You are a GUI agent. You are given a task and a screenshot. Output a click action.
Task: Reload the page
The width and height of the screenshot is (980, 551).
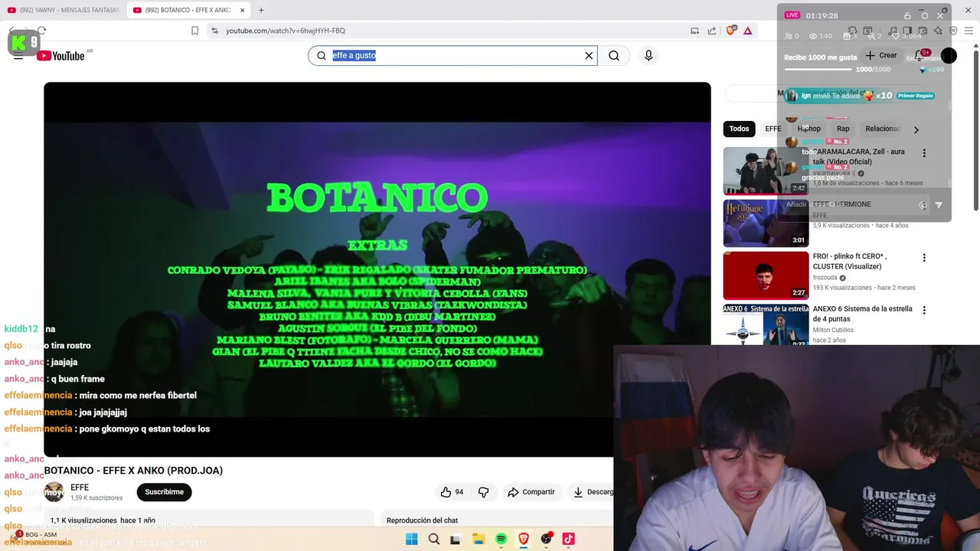(x=41, y=31)
